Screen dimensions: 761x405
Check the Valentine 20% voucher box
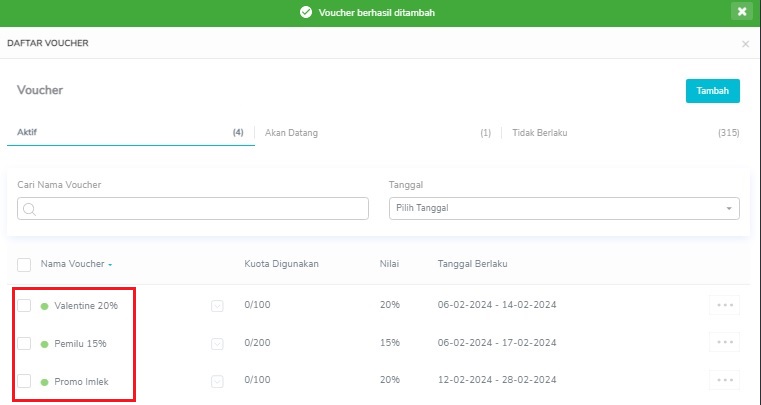click(24, 305)
